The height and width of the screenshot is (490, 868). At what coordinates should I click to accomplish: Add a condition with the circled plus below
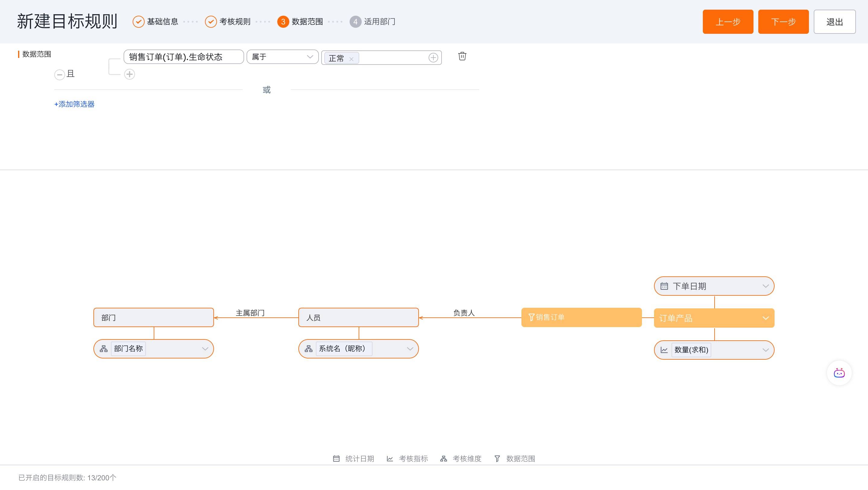click(129, 74)
